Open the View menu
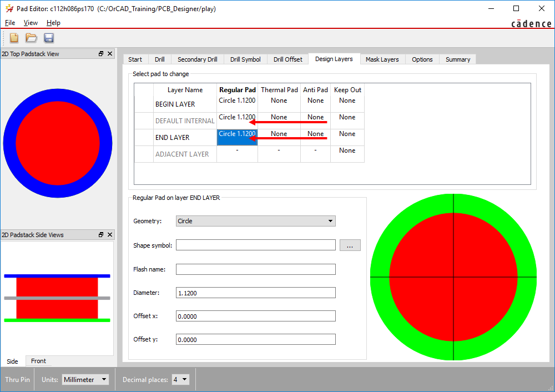The height and width of the screenshot is (392, 555). pyautogui.click(x=31, y=23)
